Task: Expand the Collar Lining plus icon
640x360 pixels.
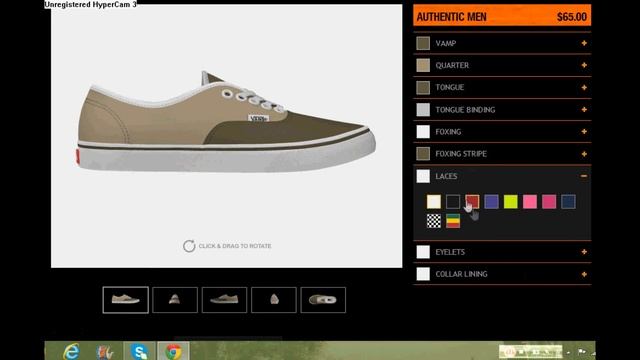Action: pos(584,274)
